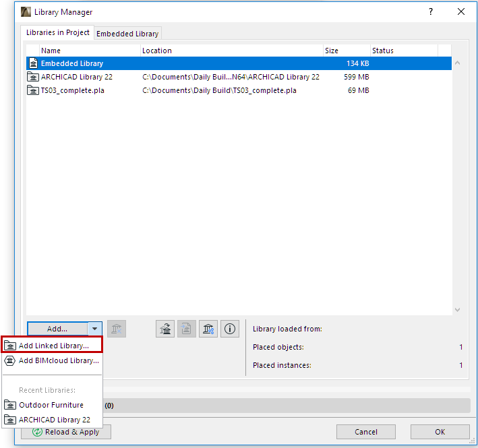Click the information icon button
478x448 pixels.
click(230, 329)
